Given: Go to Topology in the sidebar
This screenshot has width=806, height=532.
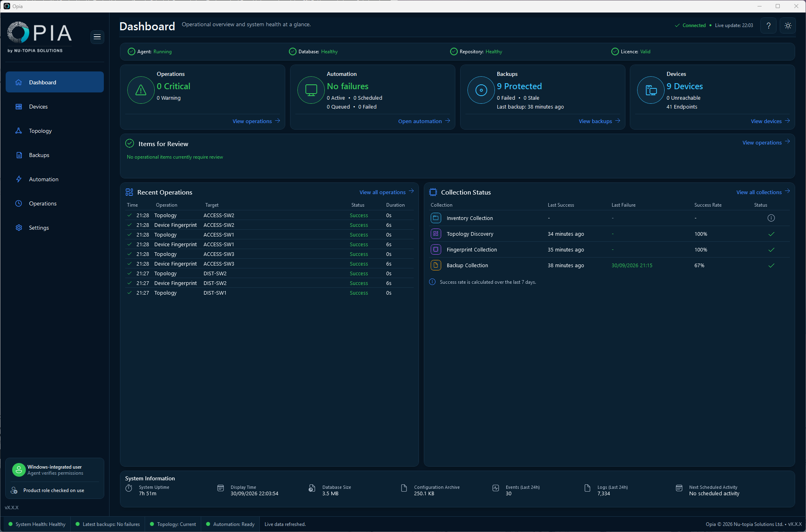Looking at the screenshot, I should (55, 131).
